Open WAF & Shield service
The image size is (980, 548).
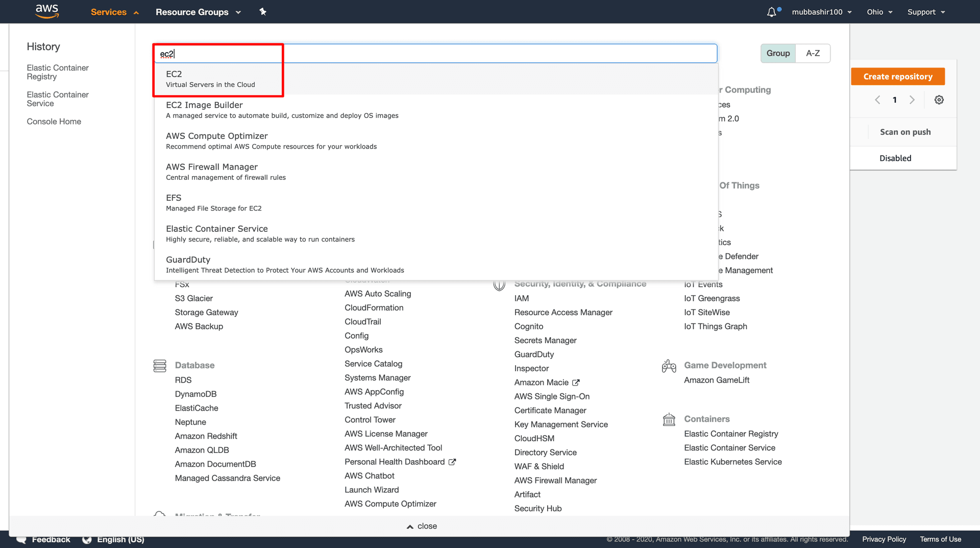[x=538, y=467]
